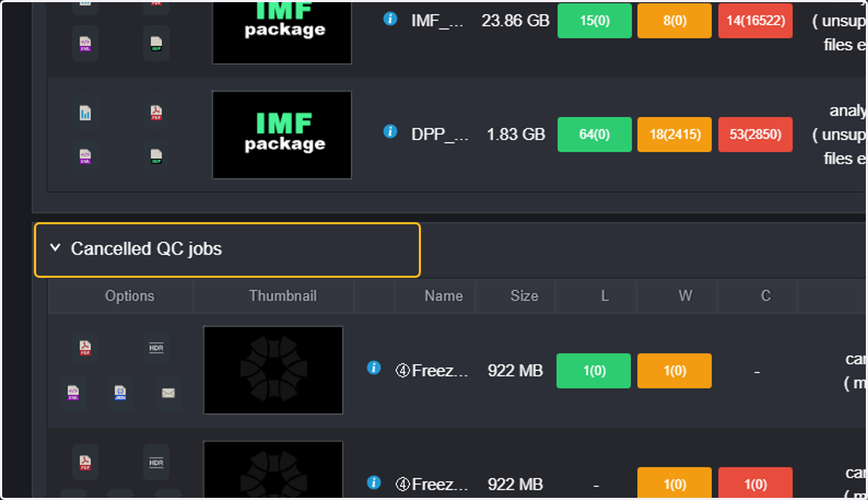Click 922 MB size in row with red 1(0)

(515, 484)
